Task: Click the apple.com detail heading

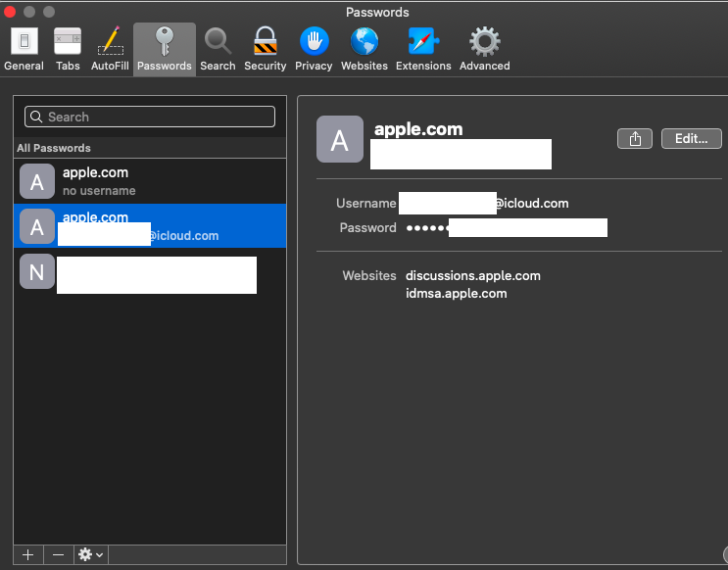Action: 418,129
